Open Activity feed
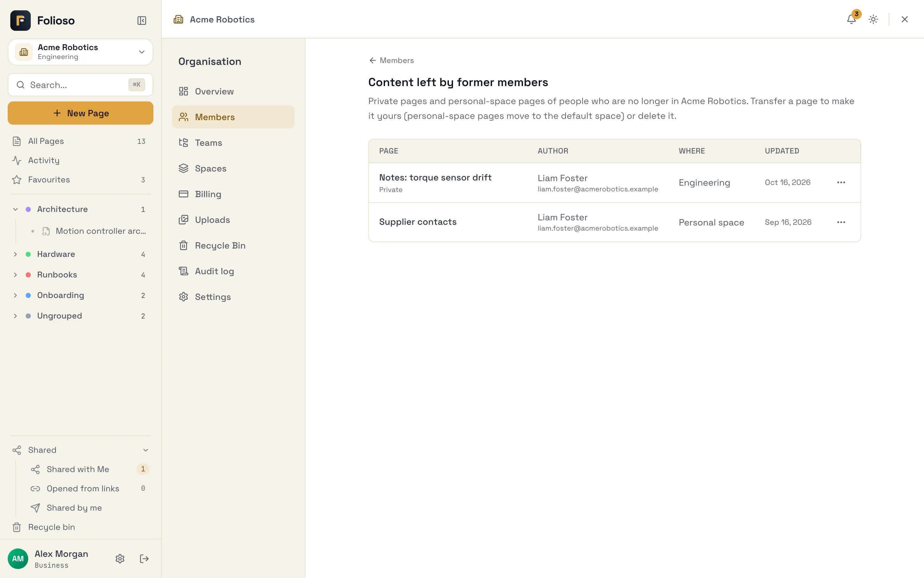Screen dimensions: 924x578 [x=81, y=160]
